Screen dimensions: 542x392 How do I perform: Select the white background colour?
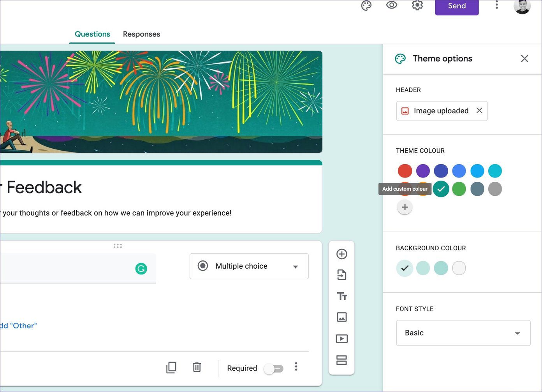(459, 268)
